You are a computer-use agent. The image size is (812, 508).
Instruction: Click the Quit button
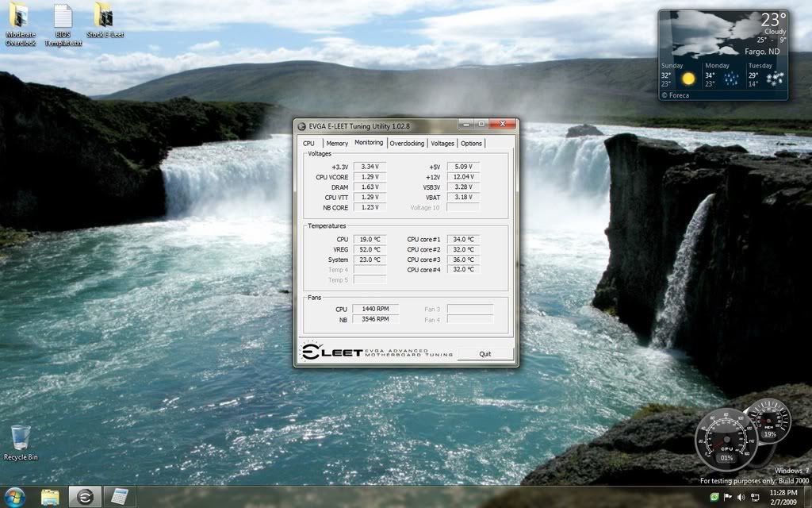485,354
